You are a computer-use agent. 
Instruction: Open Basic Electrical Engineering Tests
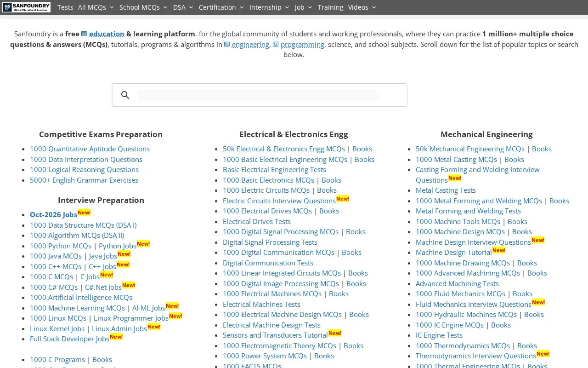274,170
